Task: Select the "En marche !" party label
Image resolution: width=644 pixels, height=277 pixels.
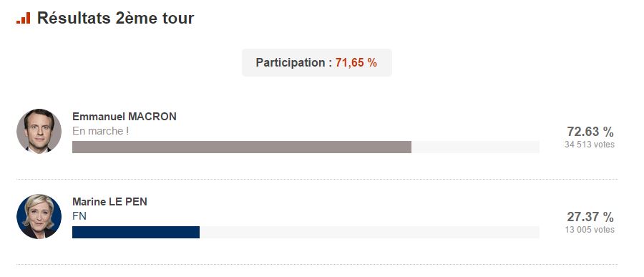Action: pyautogui.click(x=101, y=131)
